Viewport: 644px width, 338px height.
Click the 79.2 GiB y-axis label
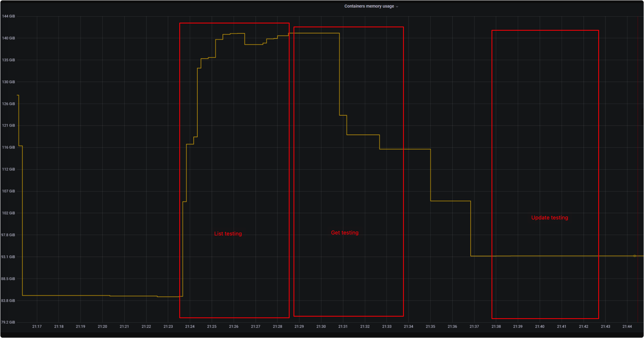(8, 322)
